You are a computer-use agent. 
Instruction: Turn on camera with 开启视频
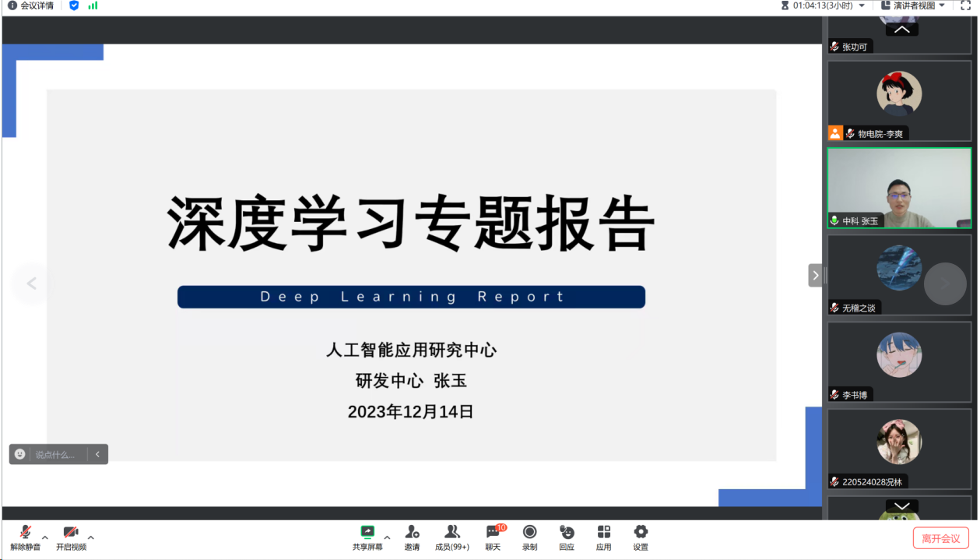(x=71, y=533)
